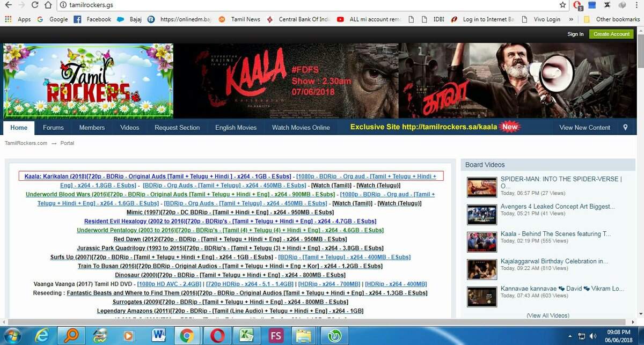Open Excel from the taskbar
644x345 pixels.
[x=247, y=335]
